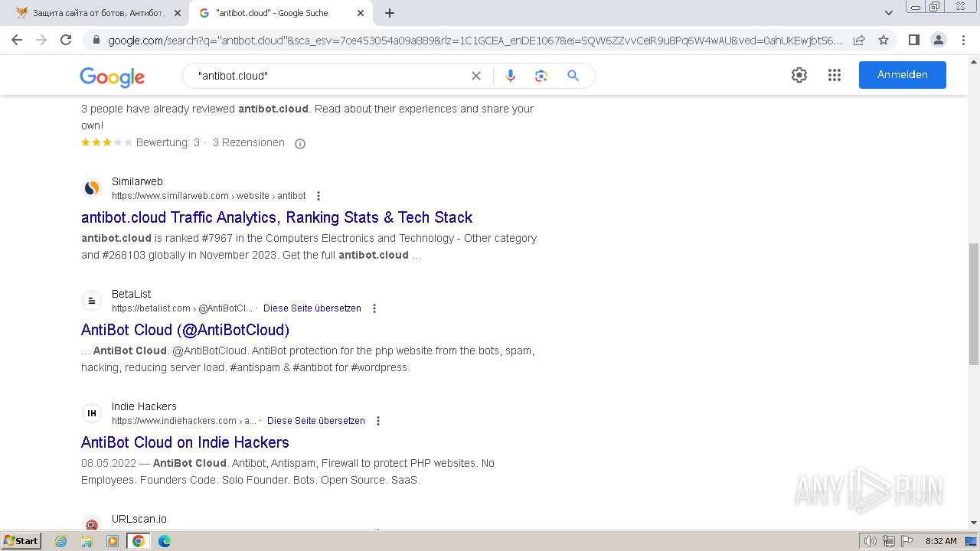Screen dimensions: 980x551
Task: Share this page from address bar
Action: 859,41
